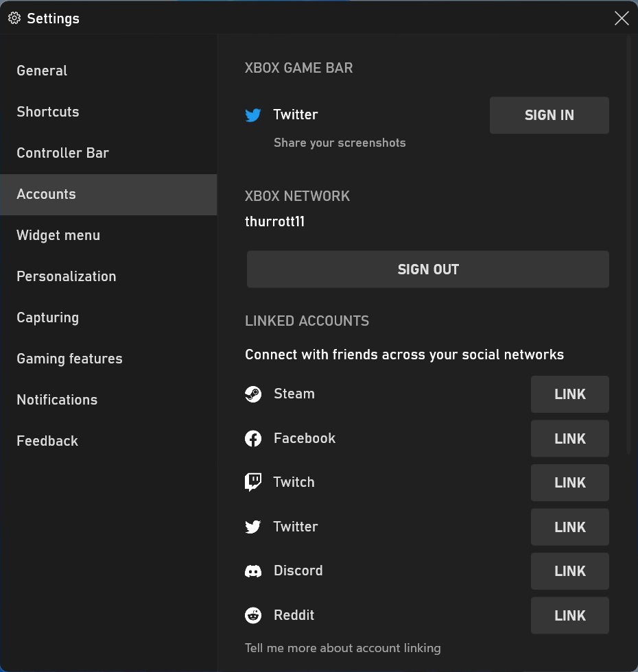The image size is (638, 672).
Task: Click the Steam logo icon
Action: (x=253, y=394)
